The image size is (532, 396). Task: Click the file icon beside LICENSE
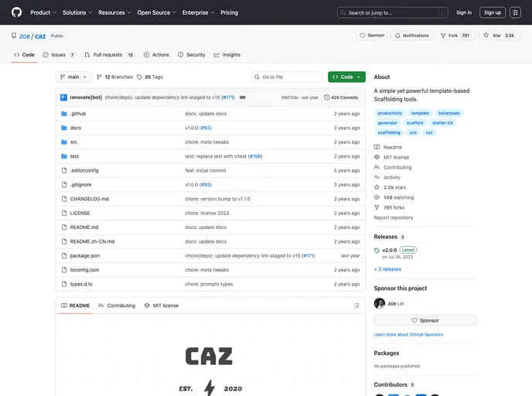pyautogui.click(x=63, y=213)
